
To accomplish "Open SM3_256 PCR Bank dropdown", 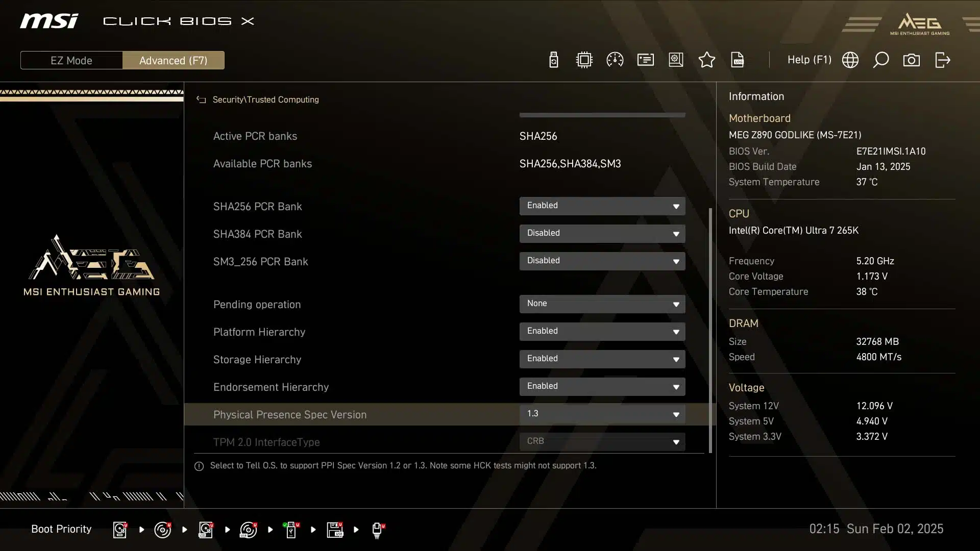I will coord(602,261).
